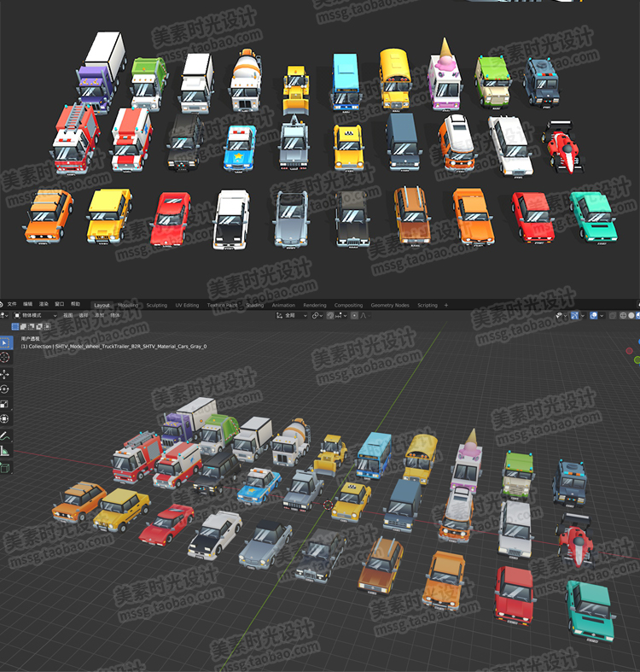Expand the gizmo options dropdown arrow
The image size is (640, 672).
tap(583, 315)
